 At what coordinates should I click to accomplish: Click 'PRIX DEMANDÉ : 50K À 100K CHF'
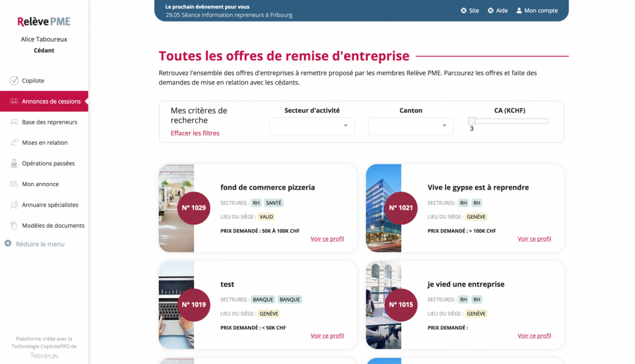[260, 231]
